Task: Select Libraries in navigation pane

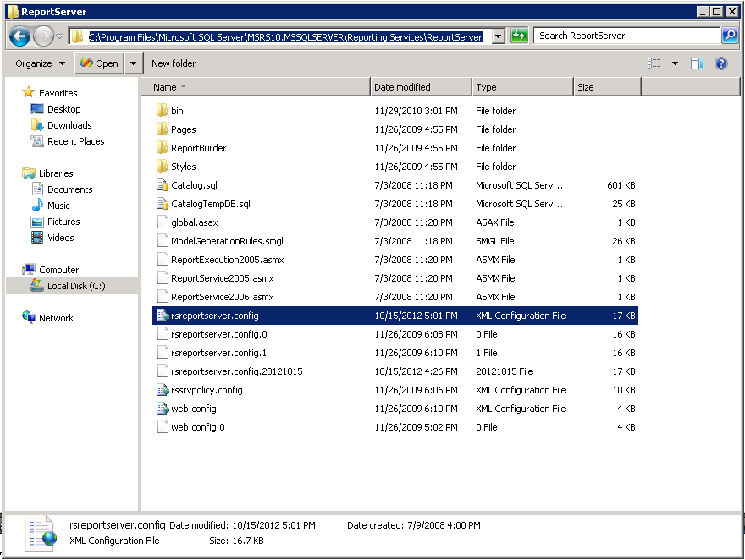Action: pos(56,173)
